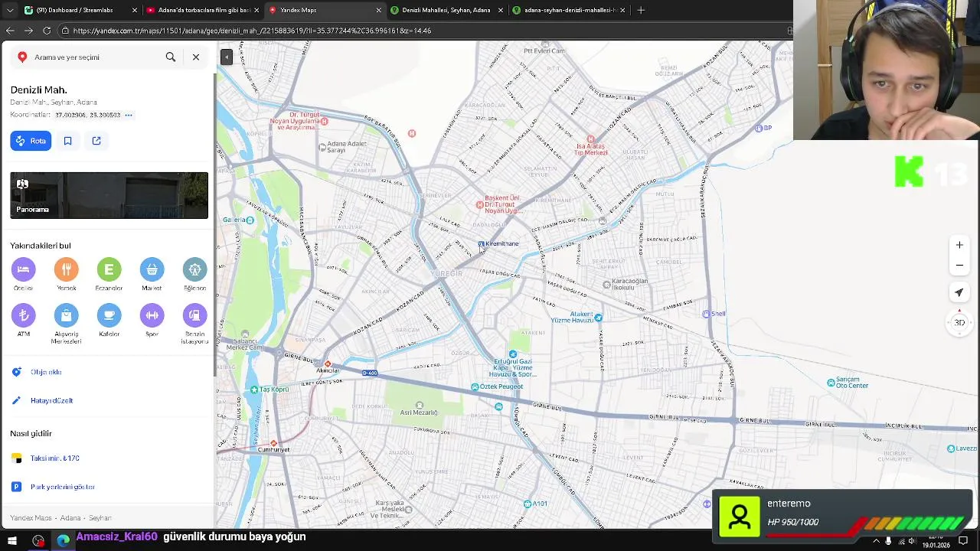Zoom in the map with plus
This screenshot has width=980, height=551.
(959, 245)
